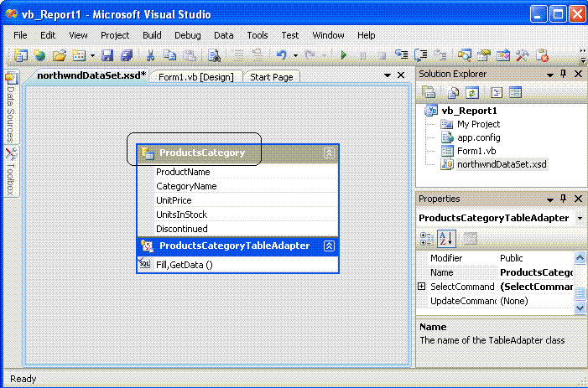Screen dimensions: 588x388
Task: Open the Error List toolbar icon
Action: pos(542,55)
